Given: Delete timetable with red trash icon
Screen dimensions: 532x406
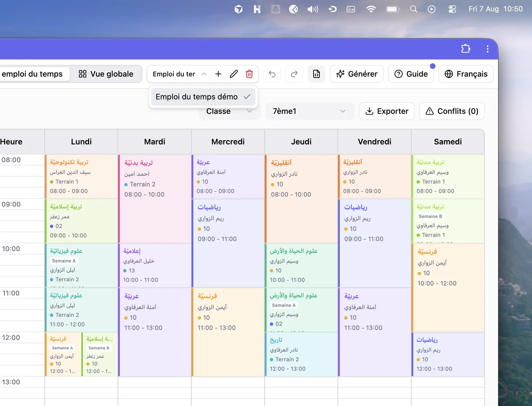Looking at the screenshot, I should pyautogui.click(x=249, y=74).
